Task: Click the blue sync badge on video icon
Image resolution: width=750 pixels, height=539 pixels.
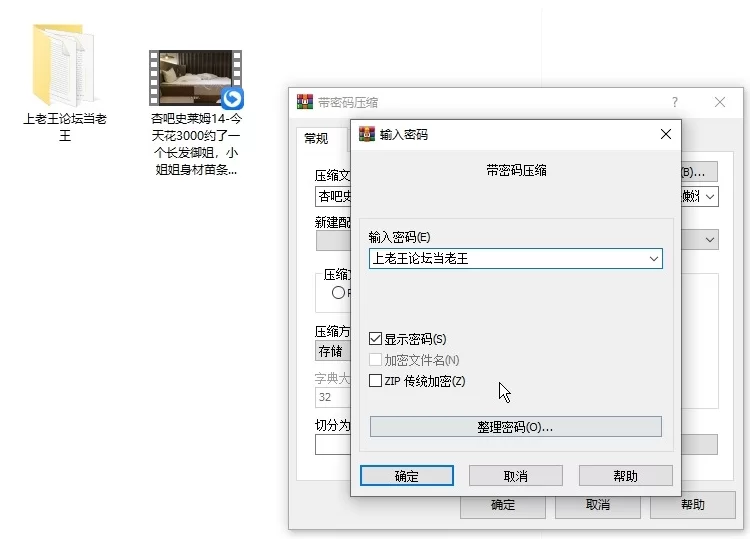Action: coord(233,98)
